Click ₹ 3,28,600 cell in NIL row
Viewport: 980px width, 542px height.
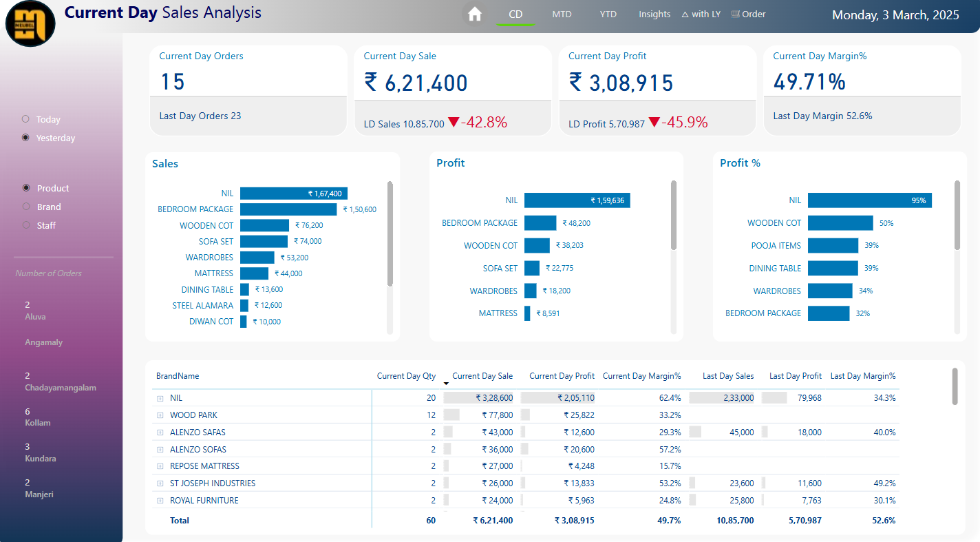pos(494,398)
